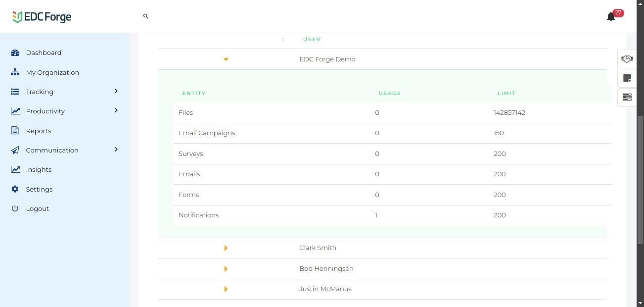Click the Settings gear icon in sidebar
The width and height of the screenshot is (644, 307).
click(15, 189)
